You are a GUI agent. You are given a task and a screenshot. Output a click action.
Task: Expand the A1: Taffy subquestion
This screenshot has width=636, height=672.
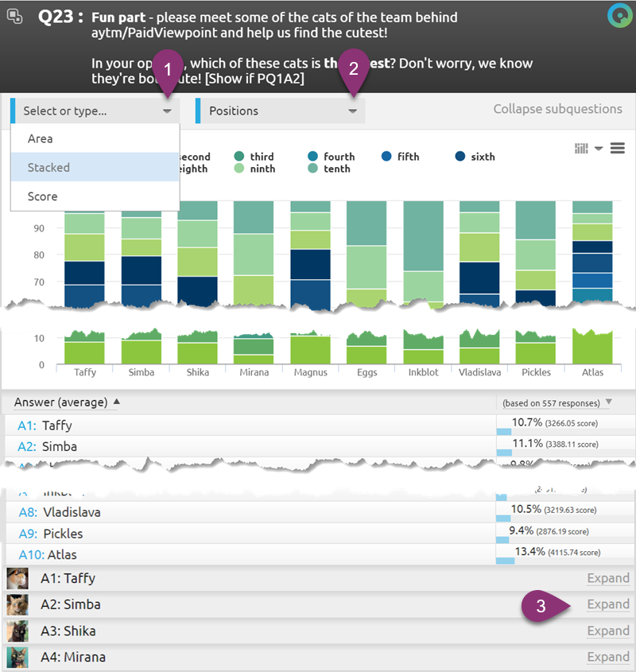coord(608,578)
